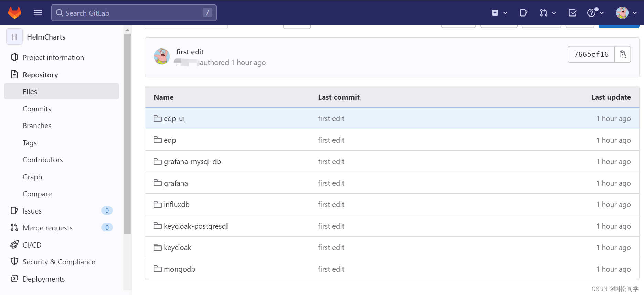The width and height of the screenshot is (644, 295).
Task: Click the GitLab fox logo
Action: point(15,13)
